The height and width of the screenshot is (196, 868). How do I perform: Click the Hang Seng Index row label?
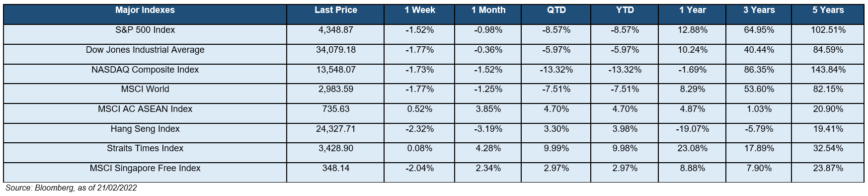(x=145, y=129)
